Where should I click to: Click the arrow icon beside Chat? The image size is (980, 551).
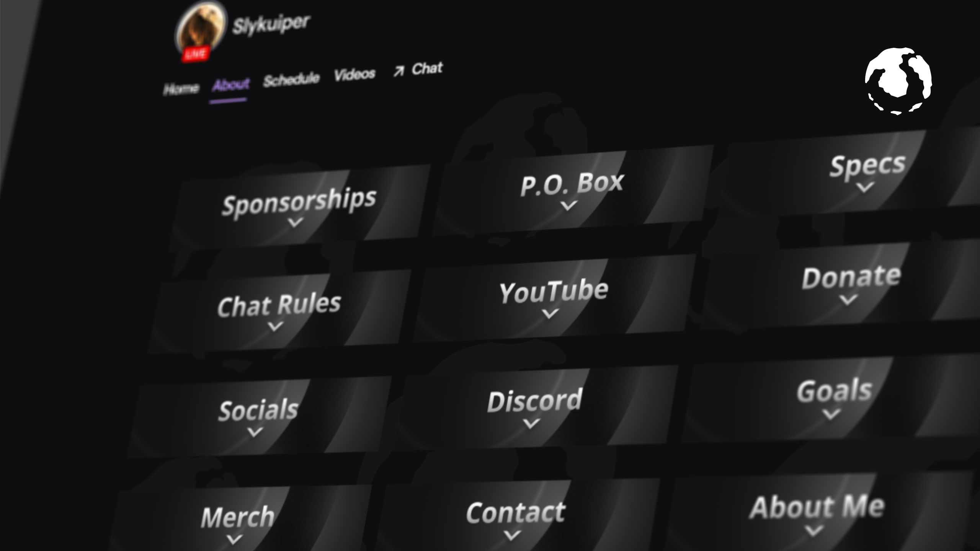398,71
